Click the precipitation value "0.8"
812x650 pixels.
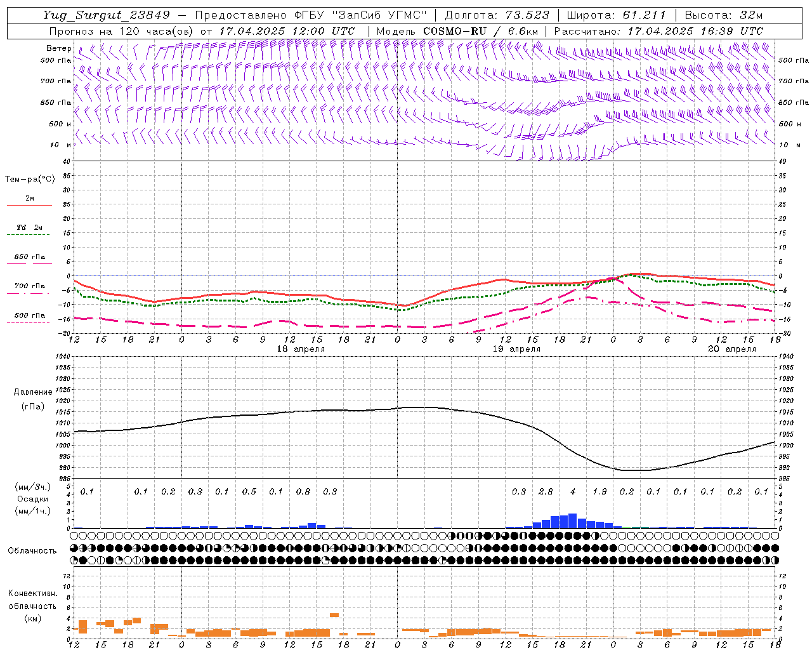[303, 491]
